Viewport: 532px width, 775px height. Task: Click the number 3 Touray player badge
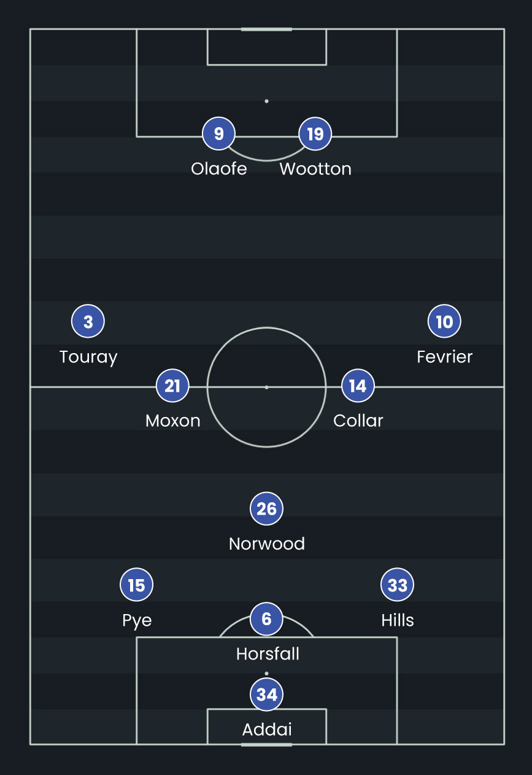coord(88,321)
